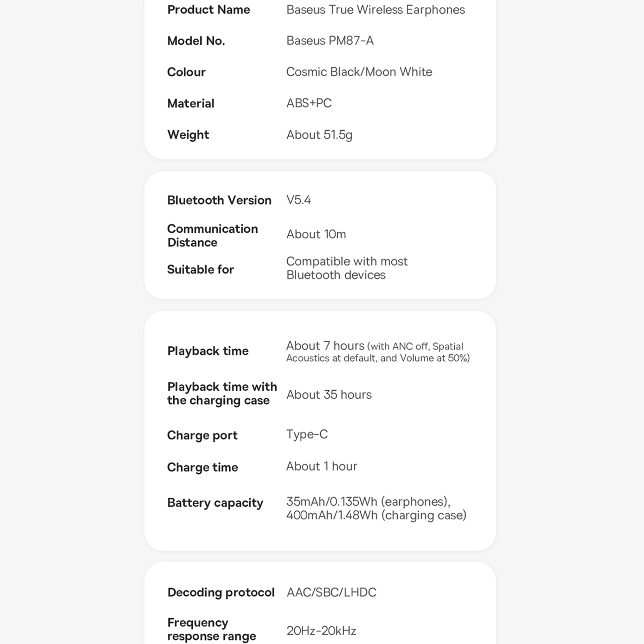Screen dimensions: 644x644
Task: Click the About 10m distance value
Action: [316, 234]
